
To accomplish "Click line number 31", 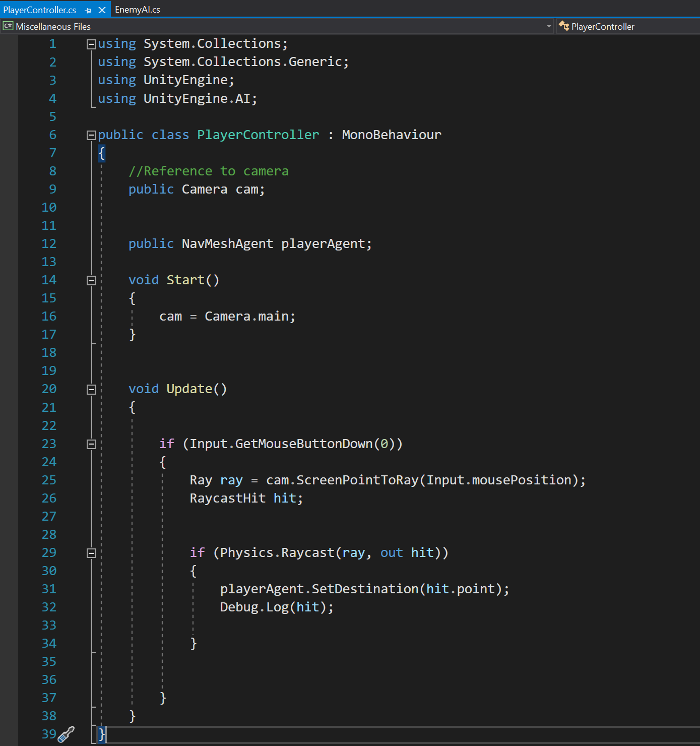I will [x=49, y=589].
